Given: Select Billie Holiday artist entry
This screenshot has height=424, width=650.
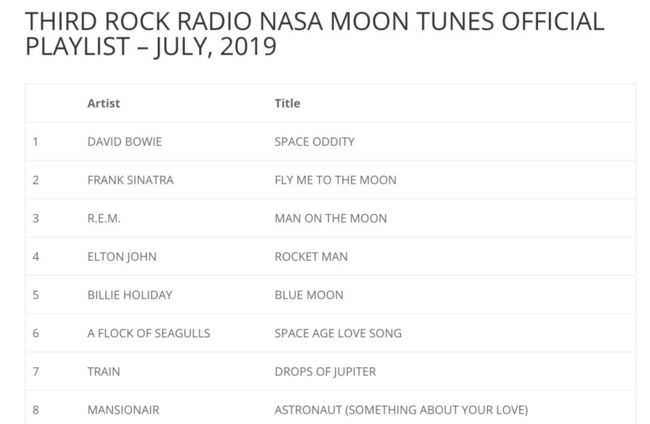Looking at the screenshot, I should click(x=130, y=295).
